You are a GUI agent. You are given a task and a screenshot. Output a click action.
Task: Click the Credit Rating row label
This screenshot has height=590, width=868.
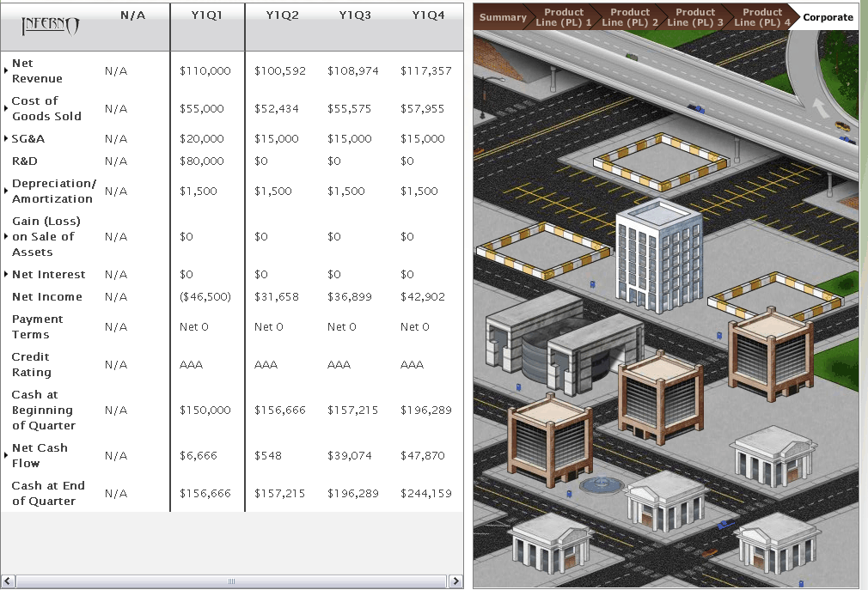click(32, 364)
